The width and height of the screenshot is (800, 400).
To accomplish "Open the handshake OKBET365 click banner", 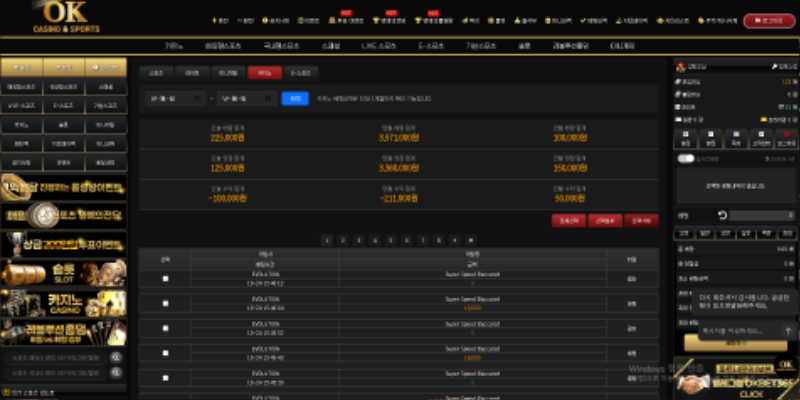I will tap(735, 382).
